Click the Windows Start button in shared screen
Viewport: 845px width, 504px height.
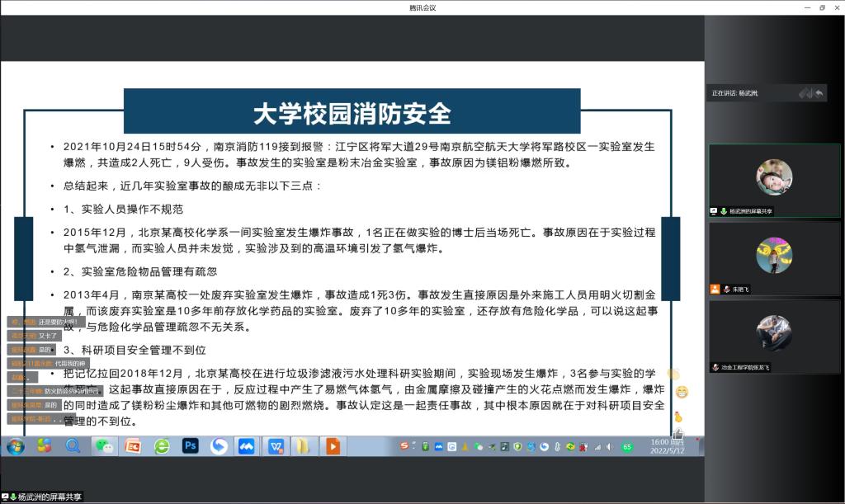click(x=15, y=446)
